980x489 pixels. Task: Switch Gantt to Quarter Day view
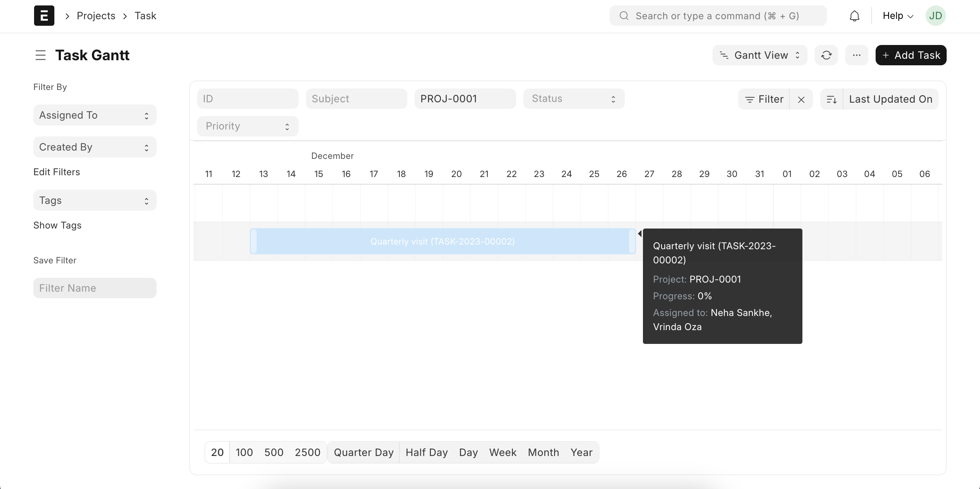(x=364, y=452)
